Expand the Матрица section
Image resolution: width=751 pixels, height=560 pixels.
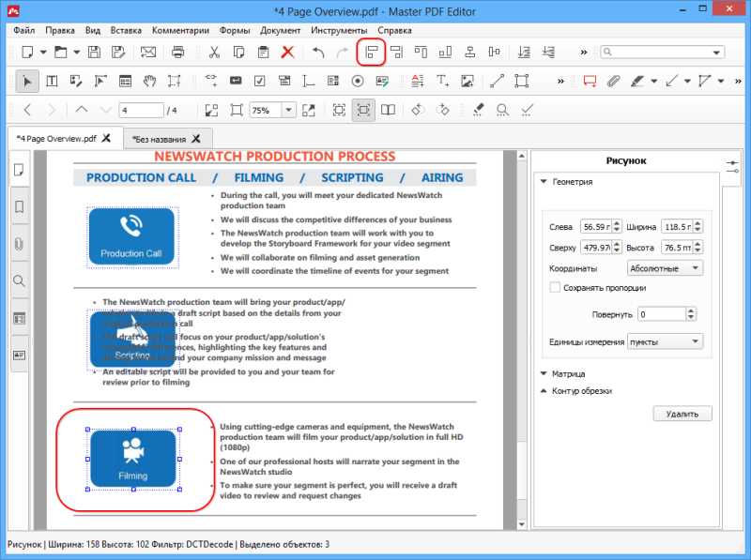tap(544, 373)
